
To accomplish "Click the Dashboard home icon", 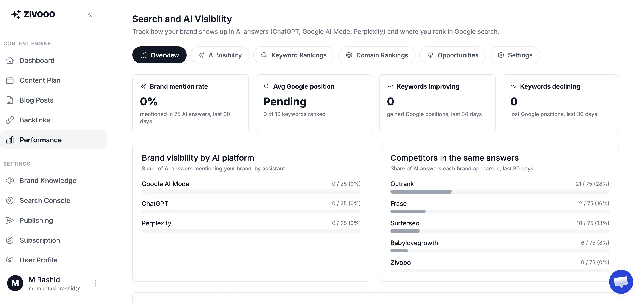I will [x=10, y=60].
